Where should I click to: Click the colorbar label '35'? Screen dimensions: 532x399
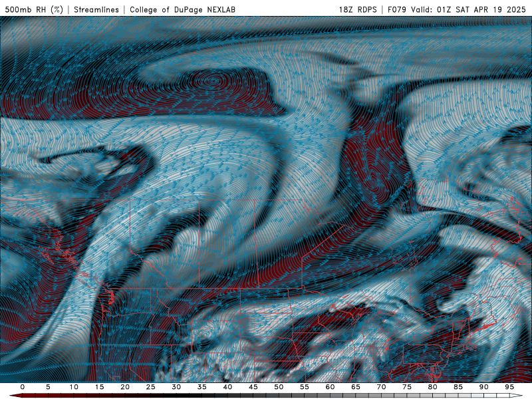pos(202,387)
